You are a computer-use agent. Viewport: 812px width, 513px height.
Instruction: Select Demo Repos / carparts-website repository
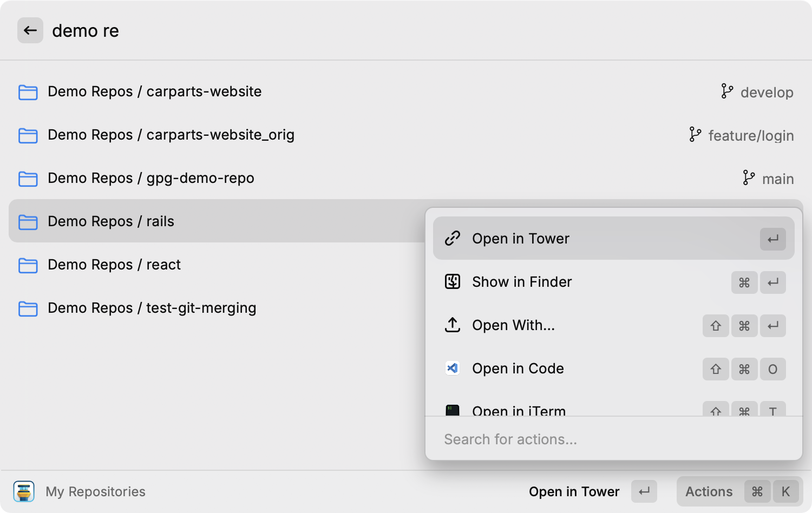click(155, 91)
